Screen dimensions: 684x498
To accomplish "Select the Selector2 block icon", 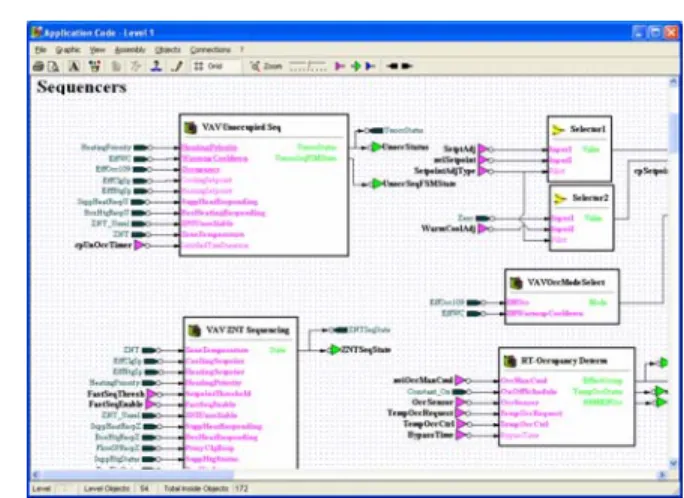I will pos(560,198).
